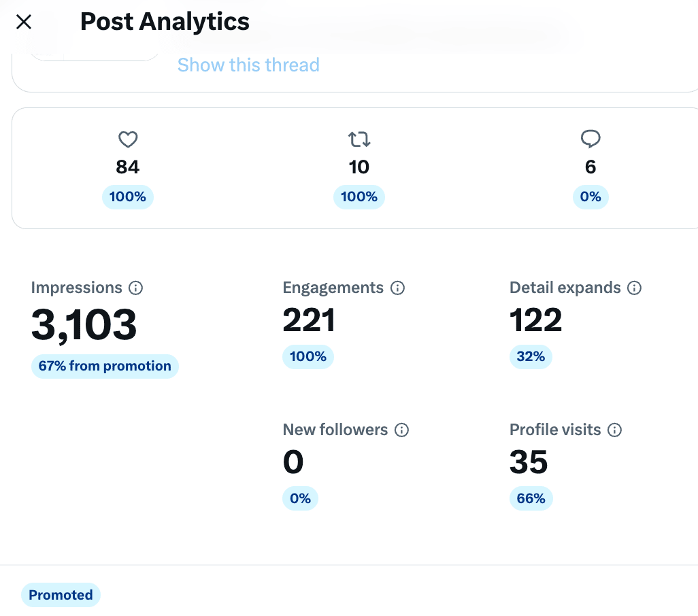Click the 100% badge under Engagements
698x616 pixels.
tap(308, 357)
